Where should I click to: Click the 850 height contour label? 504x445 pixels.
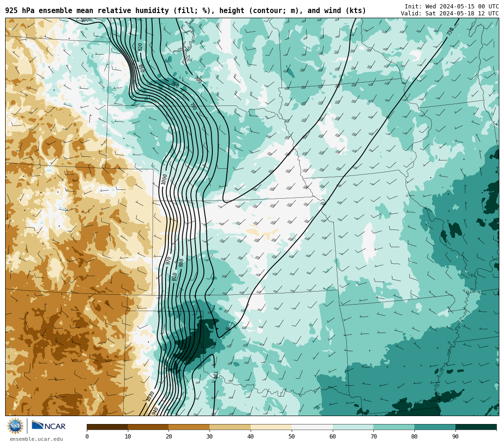coord(141,69)
